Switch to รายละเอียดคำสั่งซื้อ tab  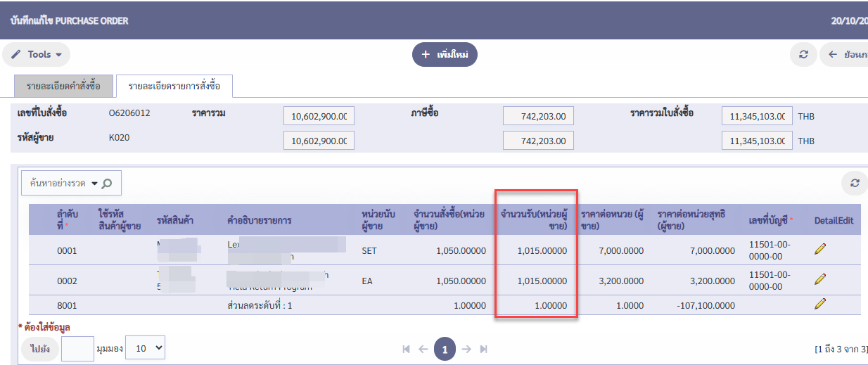coord(63,86)
